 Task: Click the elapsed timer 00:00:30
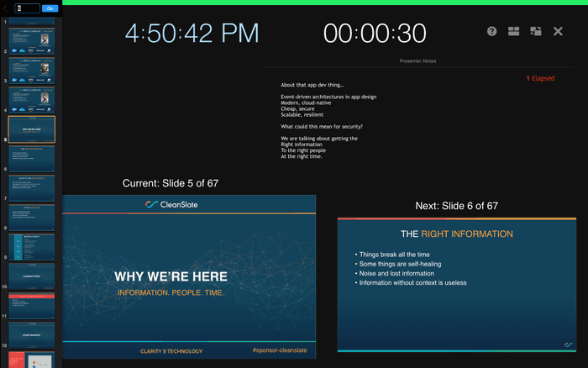[x=375, y=34]
